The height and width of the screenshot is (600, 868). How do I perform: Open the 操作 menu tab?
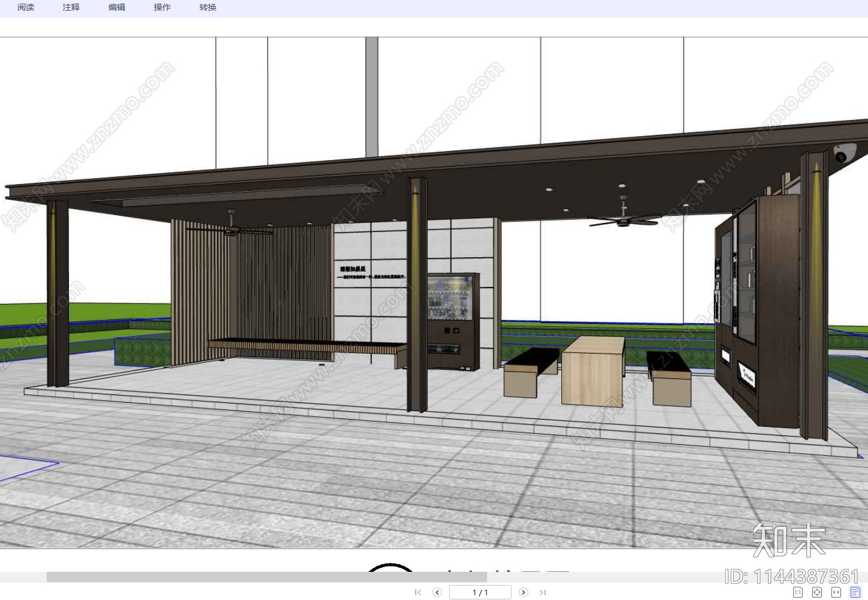click(162, 7)
